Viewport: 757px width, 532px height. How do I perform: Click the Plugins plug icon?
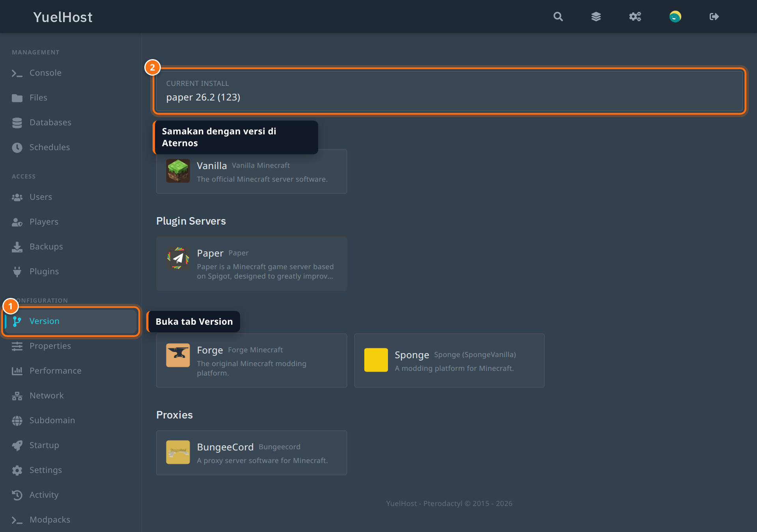click(x=17, y=272)
